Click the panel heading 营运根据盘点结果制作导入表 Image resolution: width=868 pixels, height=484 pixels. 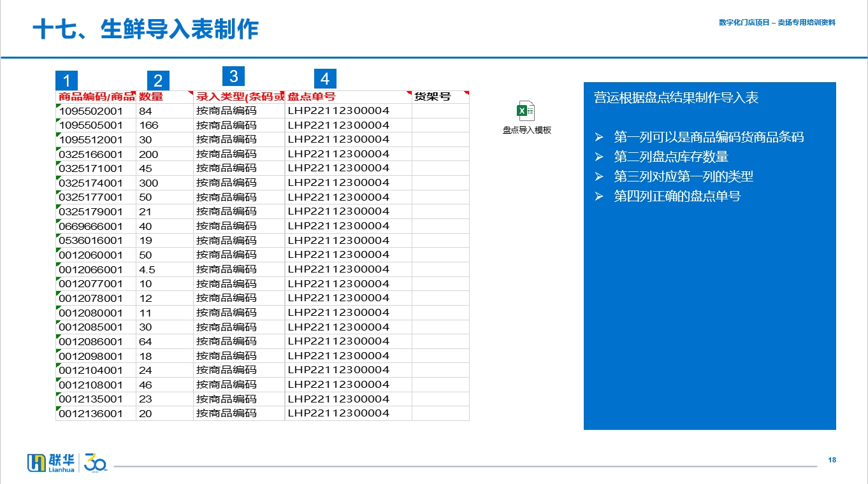coord(676,97)
